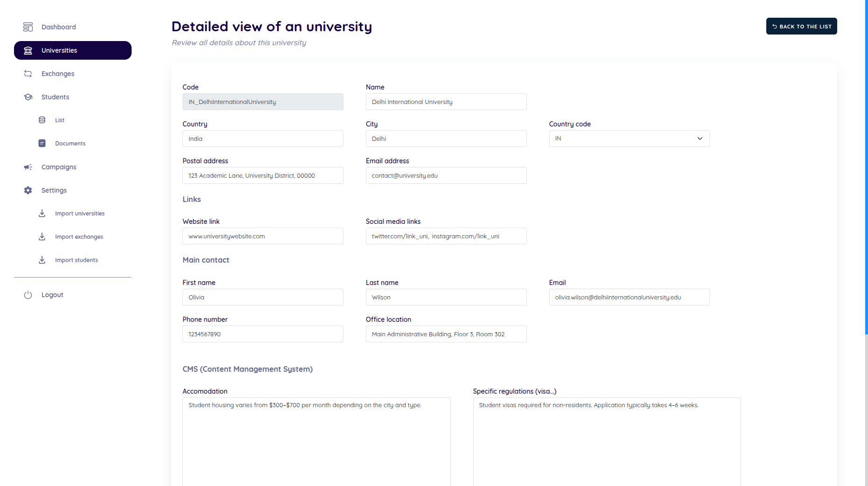Click the Import exchanges download icon
This screenshot has height=486, width=868.
(x=42, y=236)
